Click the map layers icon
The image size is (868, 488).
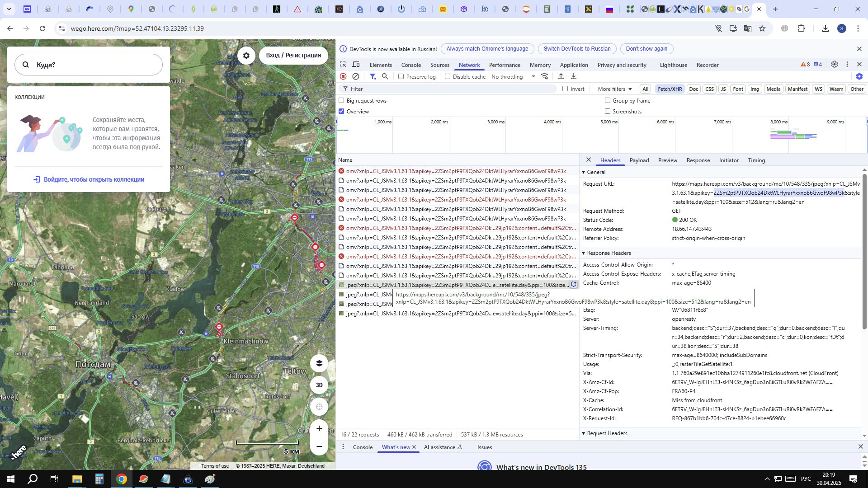pyautogui.click(x=319, y=363)
